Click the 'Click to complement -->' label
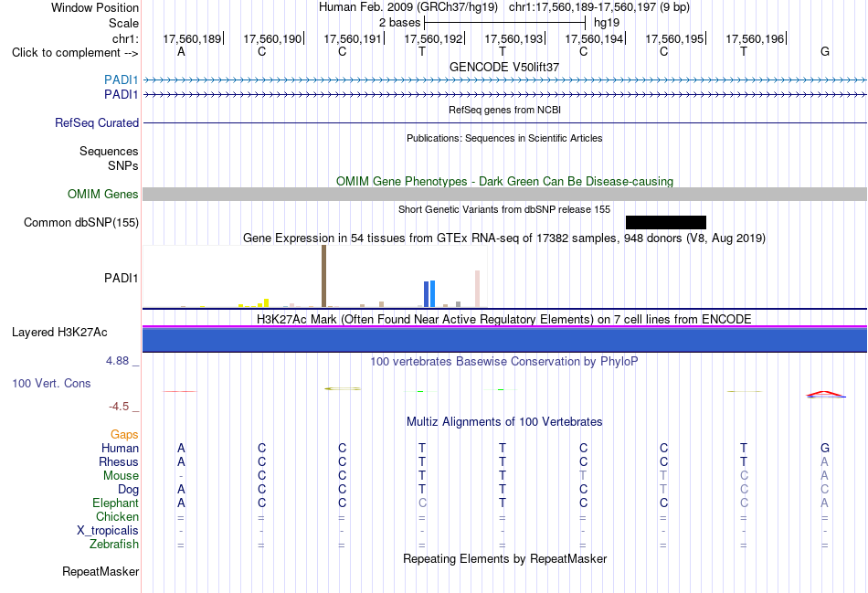The width and height of the screenshot is (868, 593). (75, 53)
